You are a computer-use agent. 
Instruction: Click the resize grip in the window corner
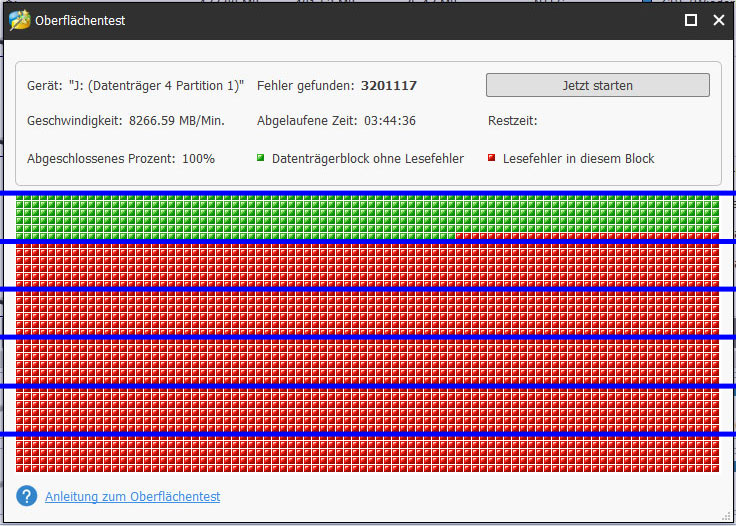tap(727, 517)
